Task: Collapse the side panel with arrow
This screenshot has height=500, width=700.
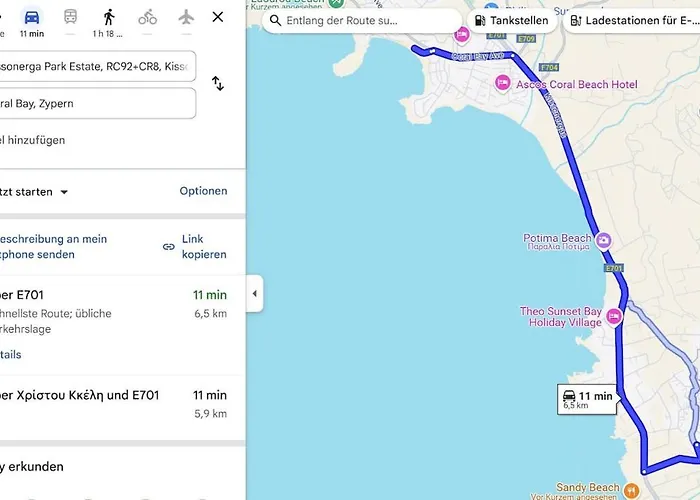Action: (x=254, y=293)
